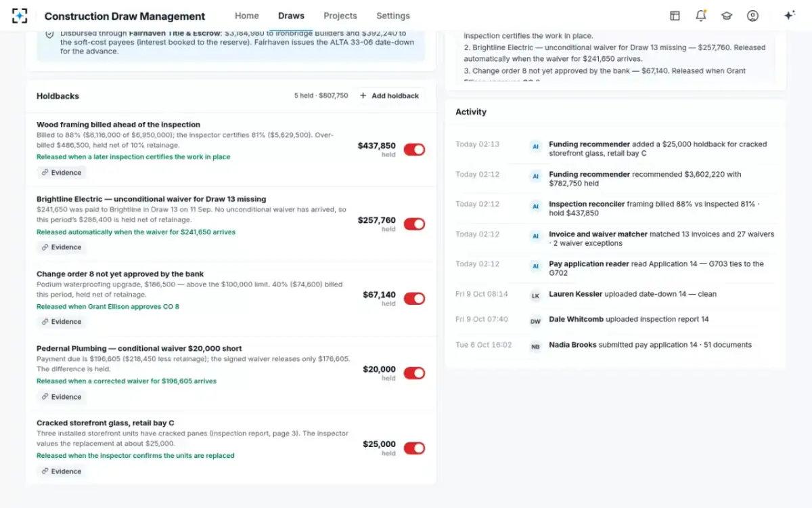
Task: Toggle the Pedernal Plumbing holdback switch
Action: coord(414,373)
